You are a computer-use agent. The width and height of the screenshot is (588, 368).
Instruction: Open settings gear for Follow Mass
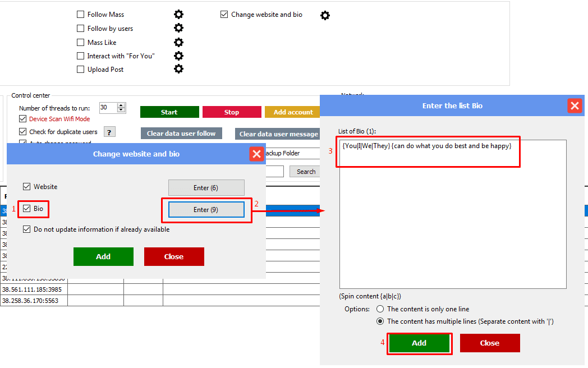point(178,15)
